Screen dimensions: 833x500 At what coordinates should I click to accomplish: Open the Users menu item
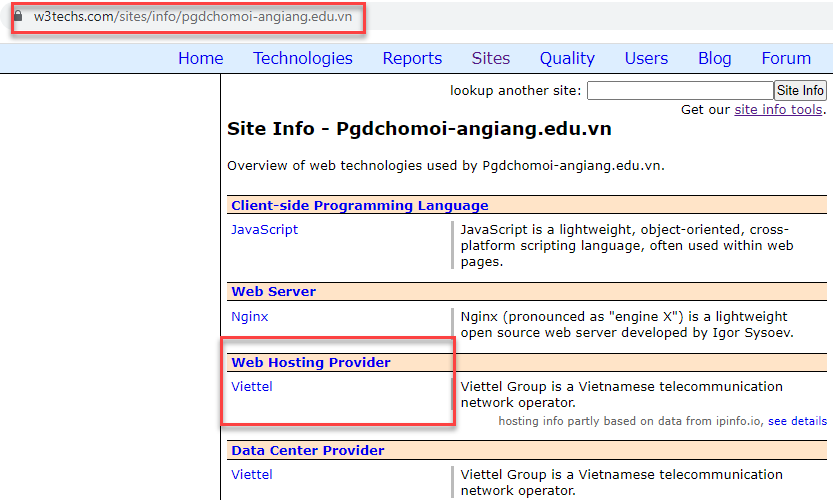click(647, 58)
